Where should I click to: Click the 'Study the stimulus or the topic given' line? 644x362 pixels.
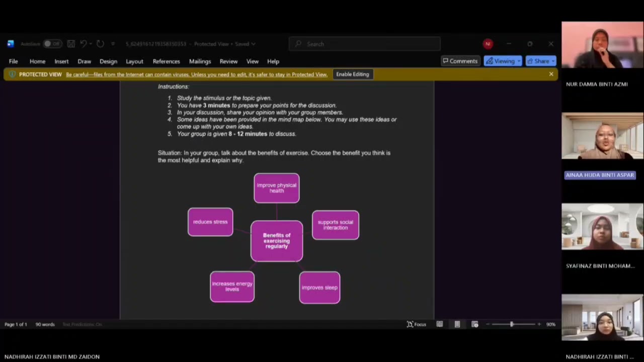coord(224,98)
